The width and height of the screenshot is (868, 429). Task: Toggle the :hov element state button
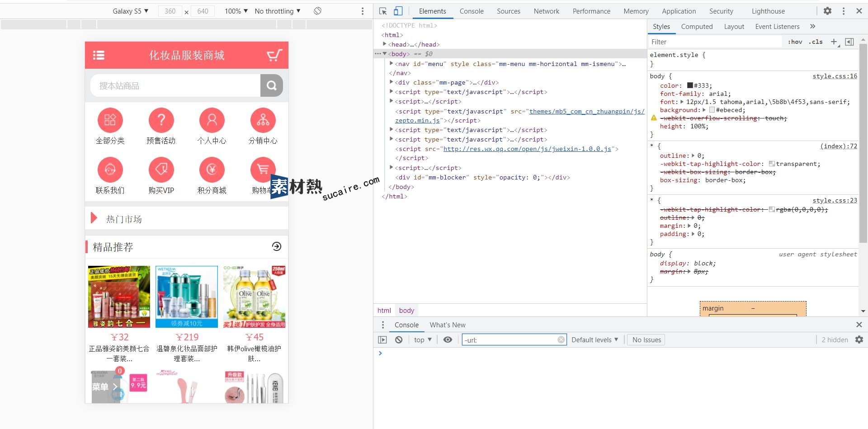pos(795,42)
